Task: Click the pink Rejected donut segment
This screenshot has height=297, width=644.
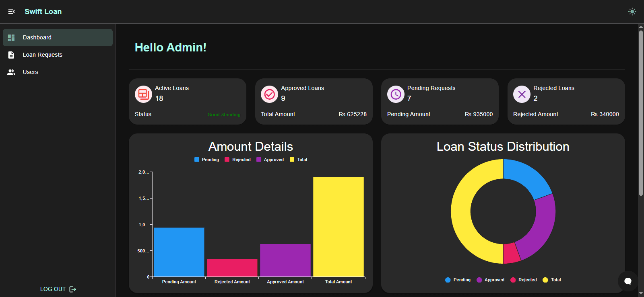Action: pos(511,253)
